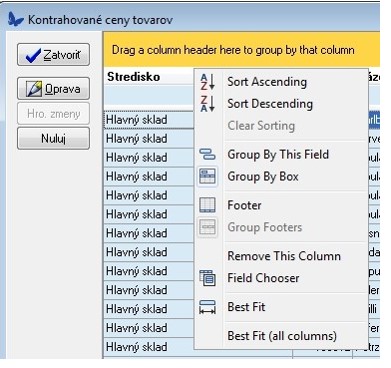Toggle the Footer icon in menu
Image resolution: width=391 pixels, height=368 pixels.
207,205
